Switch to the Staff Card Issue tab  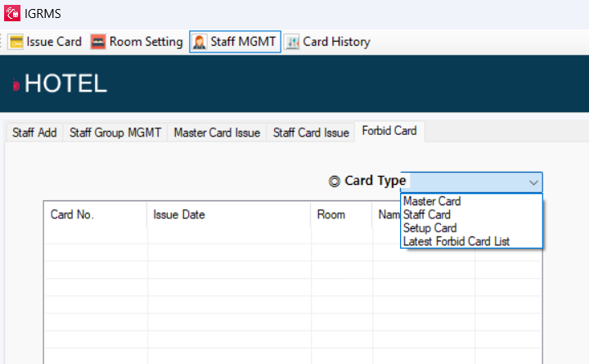[311, 133]
